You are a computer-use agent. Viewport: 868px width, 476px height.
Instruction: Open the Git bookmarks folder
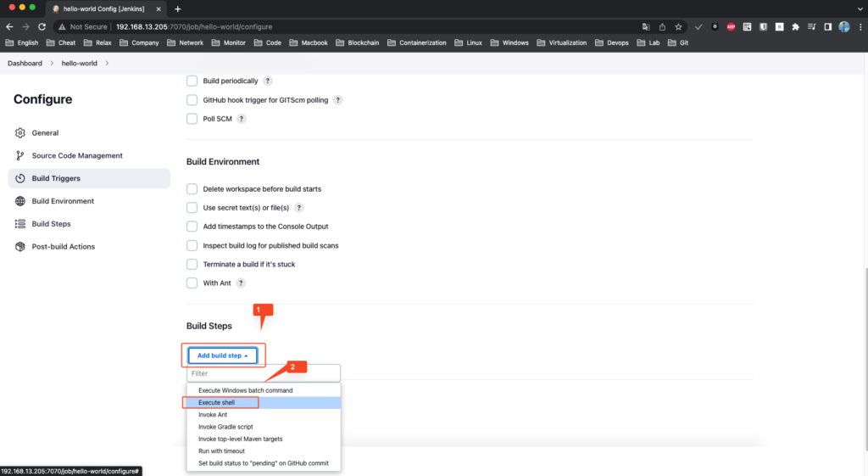tap(678, 42)
